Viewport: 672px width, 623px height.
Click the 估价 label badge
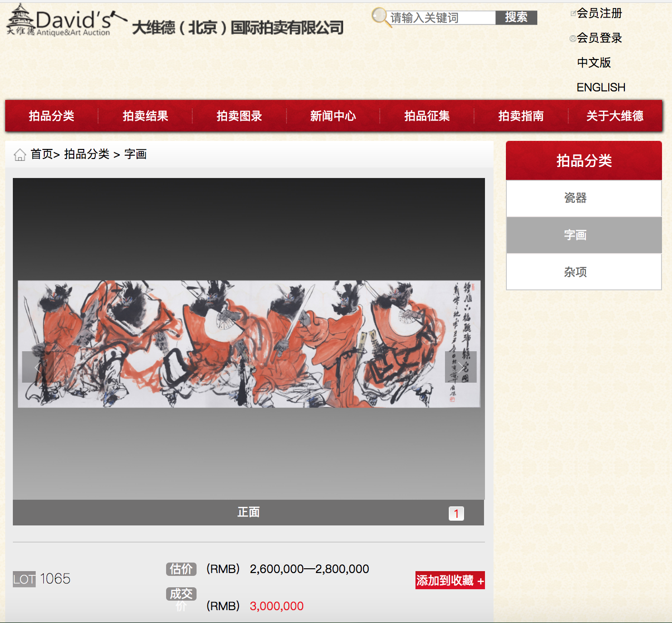(x=181, y=569)
